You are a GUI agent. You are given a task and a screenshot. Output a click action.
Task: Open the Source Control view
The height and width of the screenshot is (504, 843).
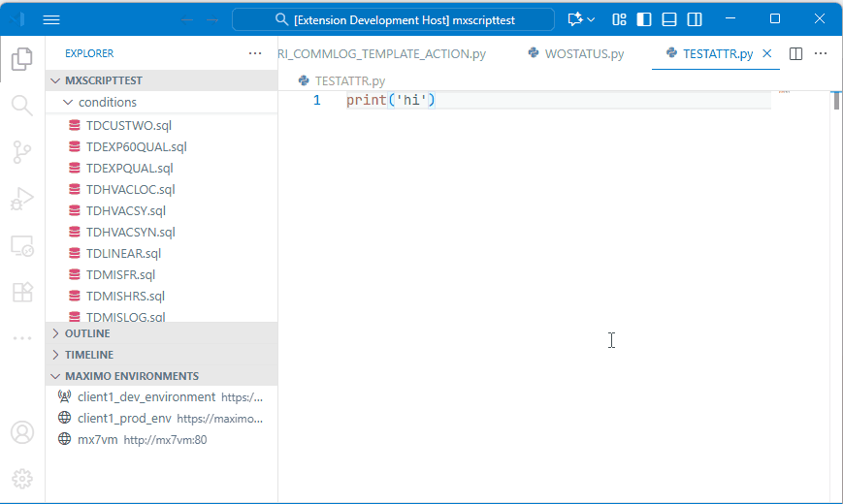(x=22, y=152)
